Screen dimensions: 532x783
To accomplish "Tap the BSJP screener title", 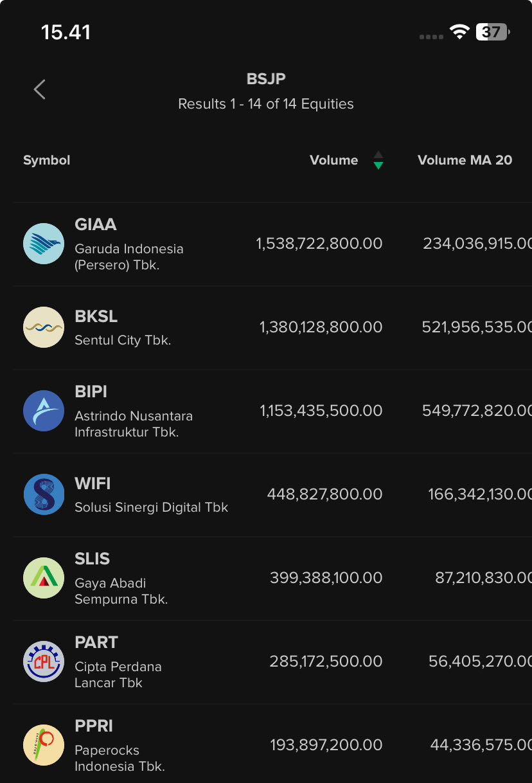I will click(x=266, y=79).
